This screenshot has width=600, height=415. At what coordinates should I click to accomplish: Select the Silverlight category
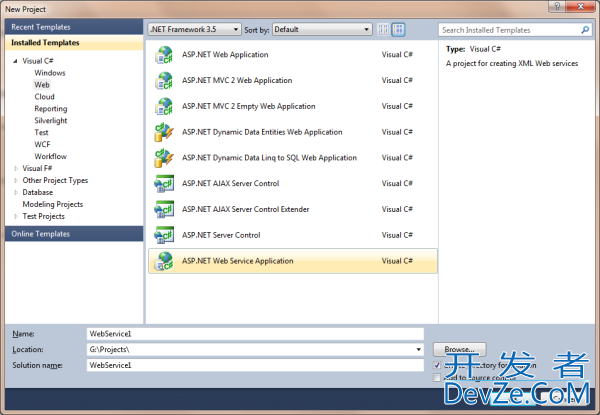[x=51, y=120]
